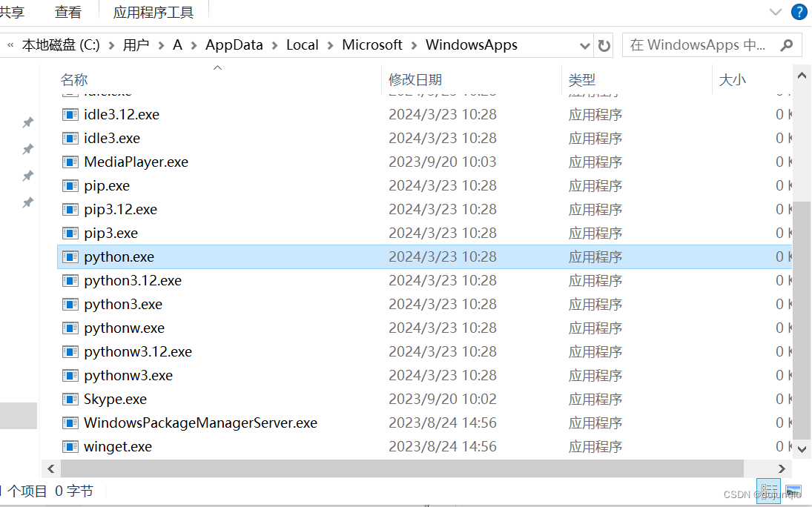This screenshot has height=507, width=812.
Task: Collapse the ribbon using the top chevron
Action: [x=776, y=11]
